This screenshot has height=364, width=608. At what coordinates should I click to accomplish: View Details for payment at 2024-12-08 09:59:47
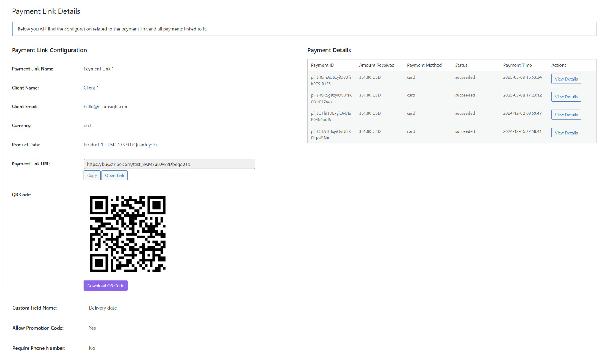(x=566, y=115)
